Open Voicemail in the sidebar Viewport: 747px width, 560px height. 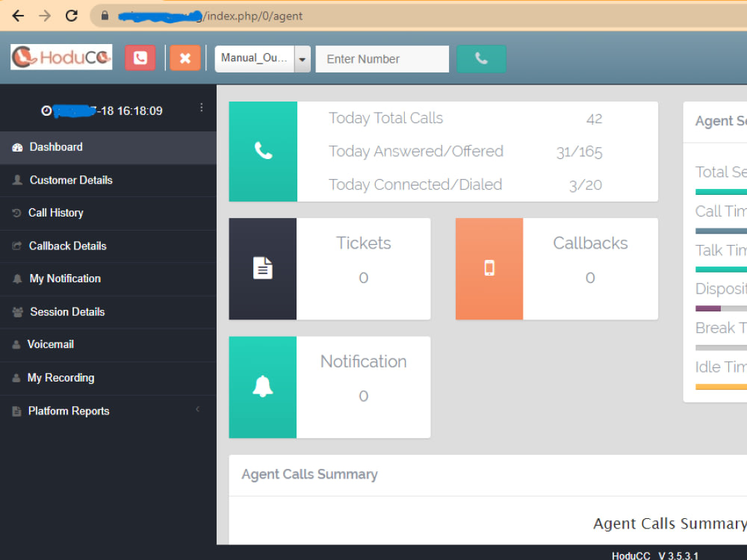pyautogui.click(x=108, y=345)
